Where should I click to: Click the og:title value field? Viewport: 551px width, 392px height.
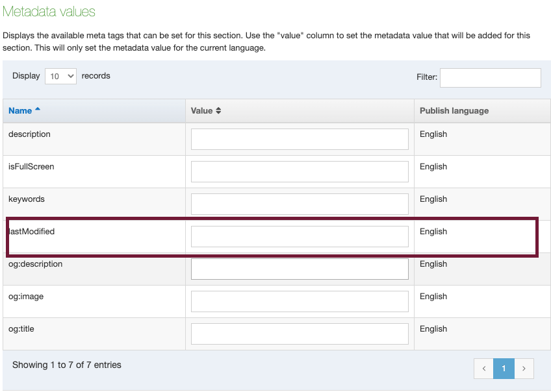[300, 334]
